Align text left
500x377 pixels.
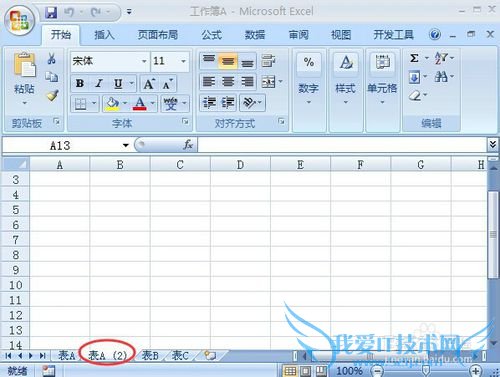[209, 82]
